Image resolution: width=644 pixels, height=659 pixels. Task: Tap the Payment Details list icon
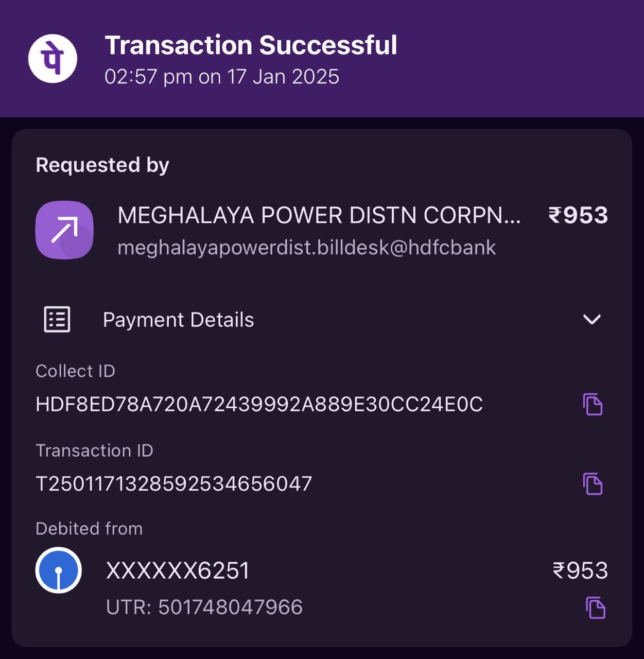pos(57,320)
